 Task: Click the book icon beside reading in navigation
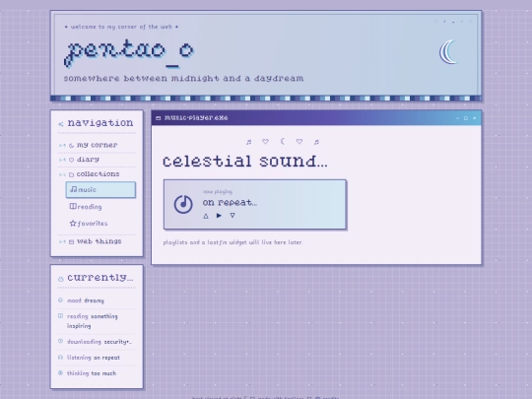pos(73,206)
